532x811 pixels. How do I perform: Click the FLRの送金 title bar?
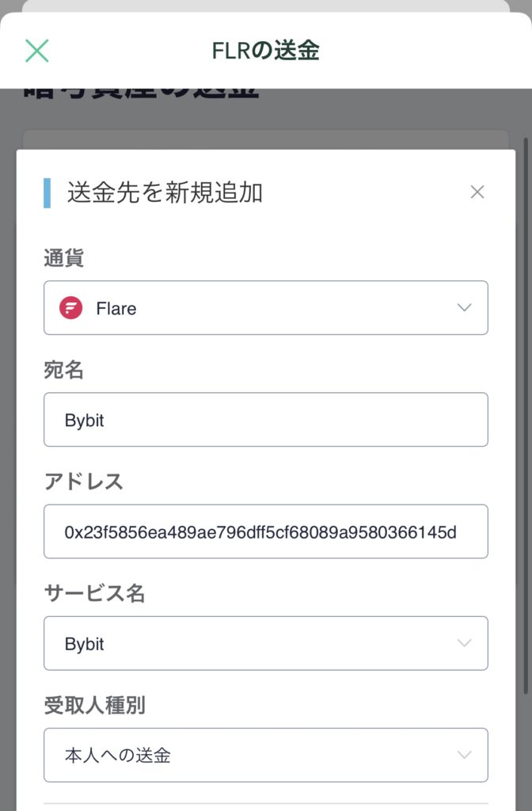click(266, 51)
